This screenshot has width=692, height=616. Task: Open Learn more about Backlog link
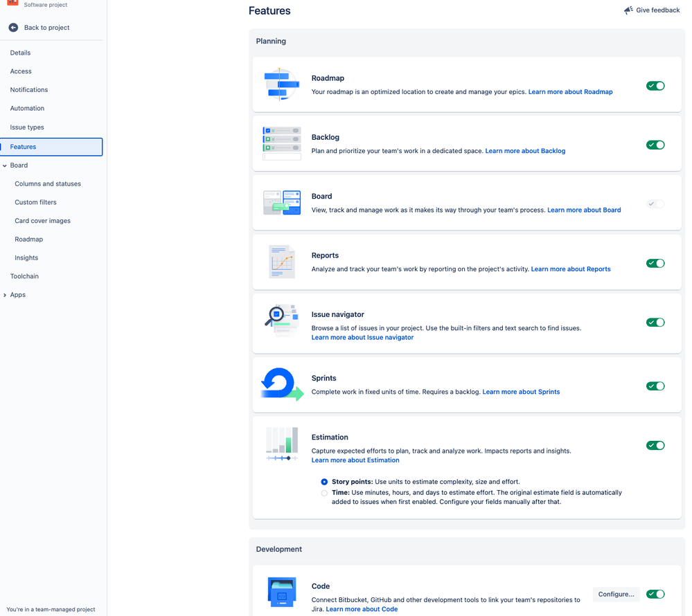point(525,151)
